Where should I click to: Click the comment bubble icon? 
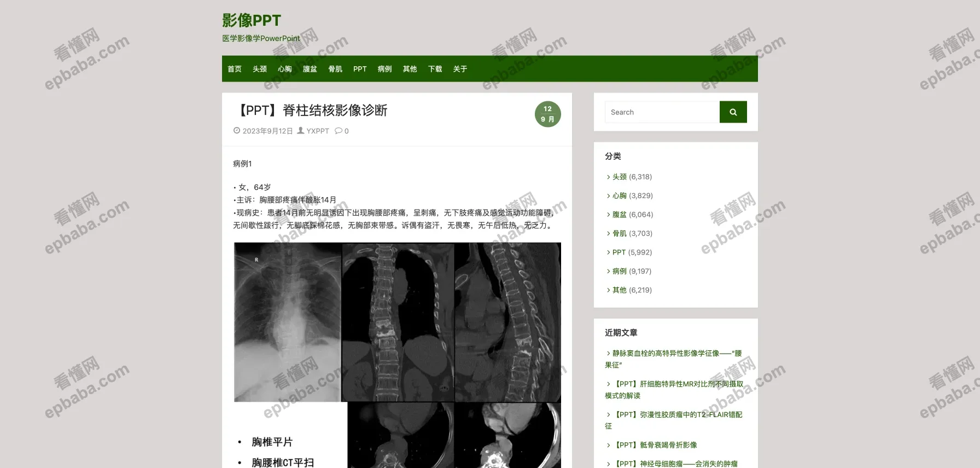coord(339,131)
